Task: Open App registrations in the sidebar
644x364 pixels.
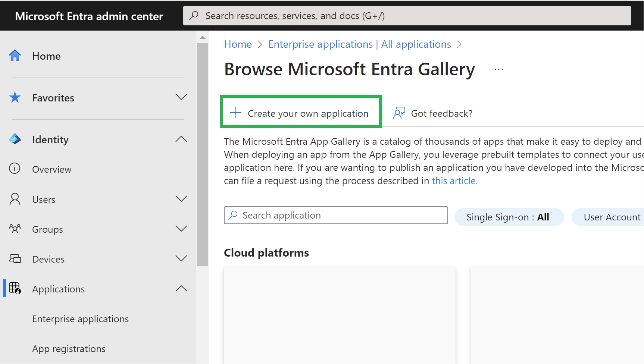Action: click(x=69, y=349)
